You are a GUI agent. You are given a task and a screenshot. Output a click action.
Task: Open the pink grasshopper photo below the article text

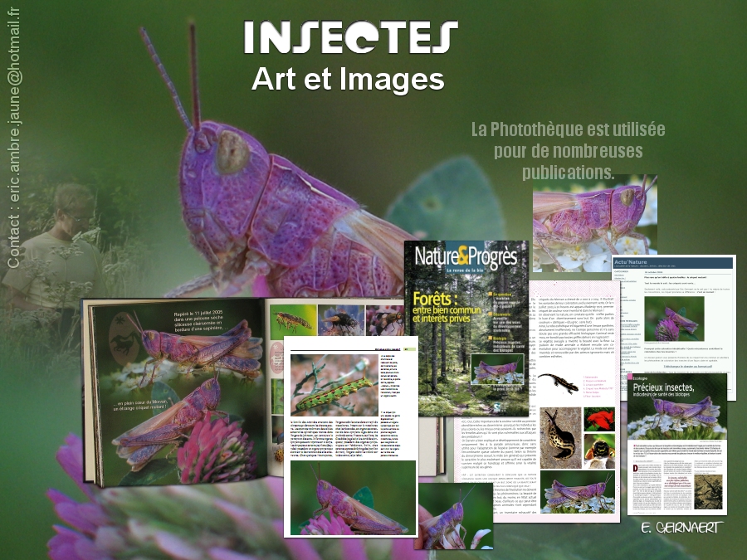point(353,498)
